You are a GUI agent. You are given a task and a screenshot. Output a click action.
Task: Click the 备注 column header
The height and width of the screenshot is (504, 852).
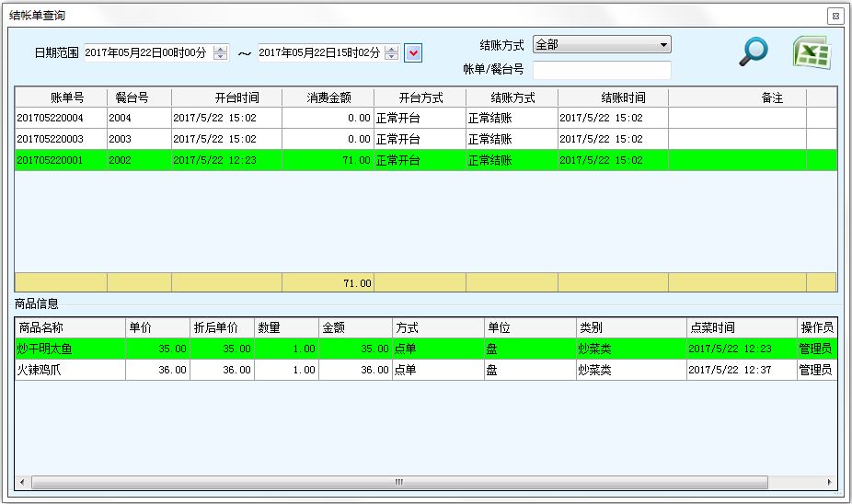tap(737, 97)
